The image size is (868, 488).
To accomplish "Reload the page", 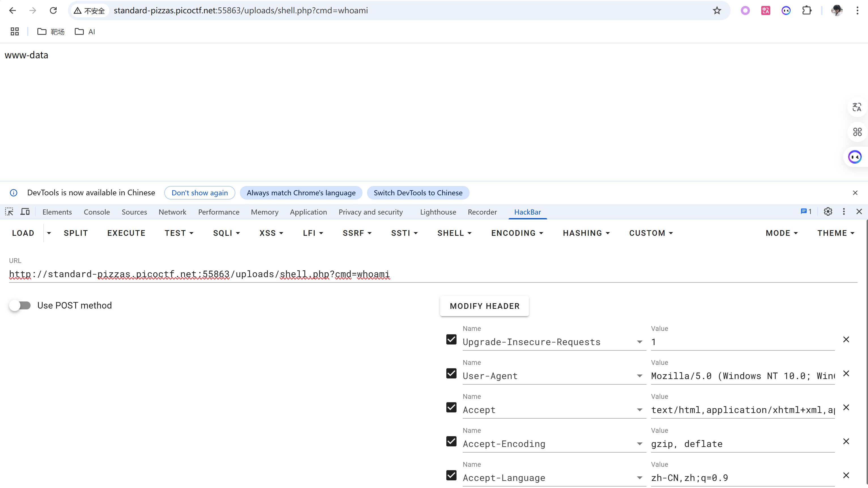I will 53,11.
